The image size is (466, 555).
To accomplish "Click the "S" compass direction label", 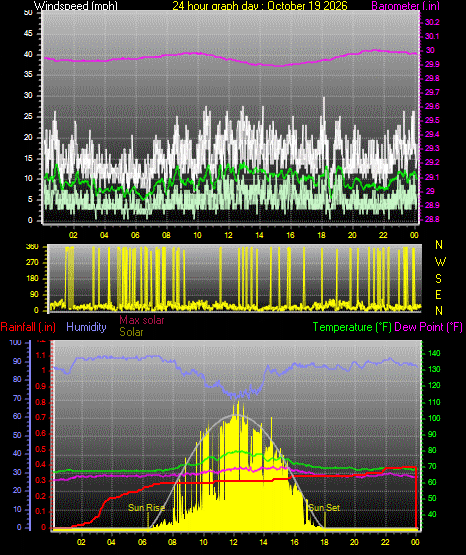I will pyautogui.click(x=438, y=279).
